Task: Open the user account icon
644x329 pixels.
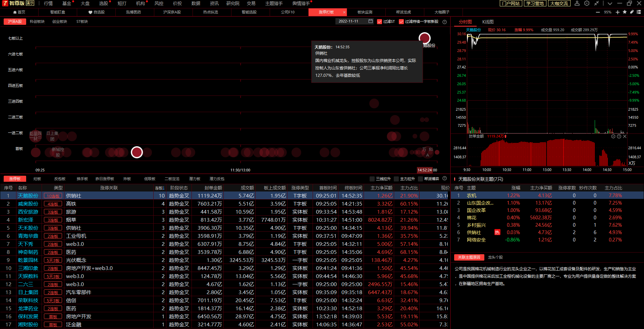Action: coord(577,3)
